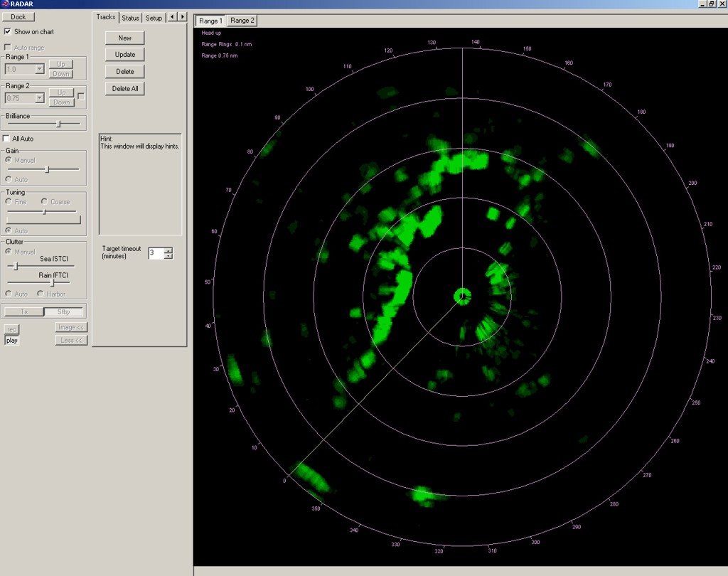
Task: Select the Tuning Fine radio button
Action: tap(9, 202)
